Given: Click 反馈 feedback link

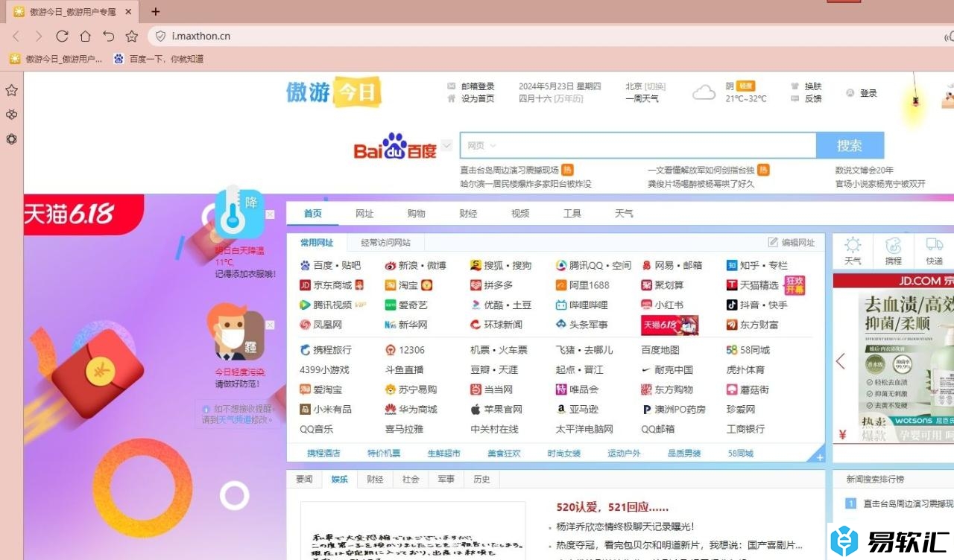Looking at the screenshot, I should tap(813, 98).
